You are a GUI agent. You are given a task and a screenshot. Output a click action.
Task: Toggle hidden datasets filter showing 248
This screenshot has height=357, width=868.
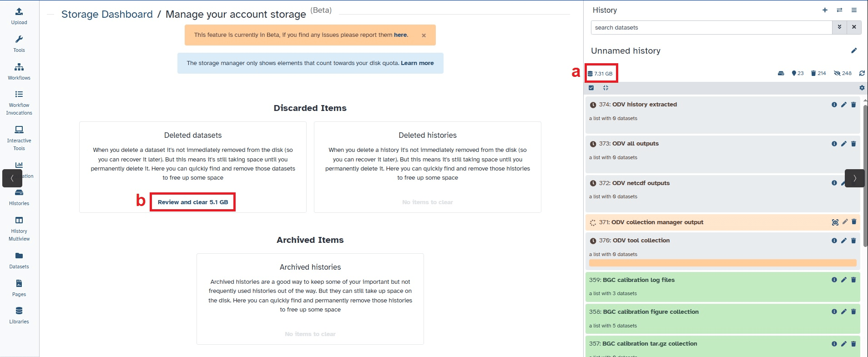coord(843,73)
